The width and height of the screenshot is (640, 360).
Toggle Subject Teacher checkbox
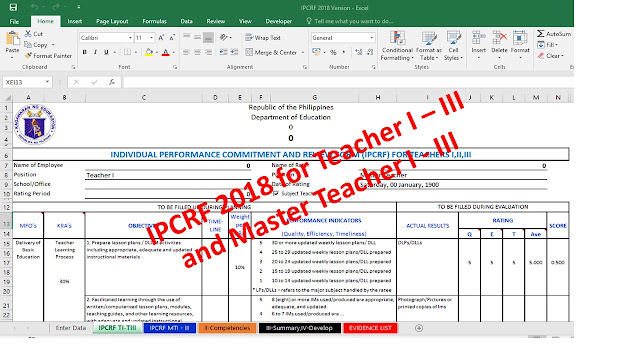[276, 193]
